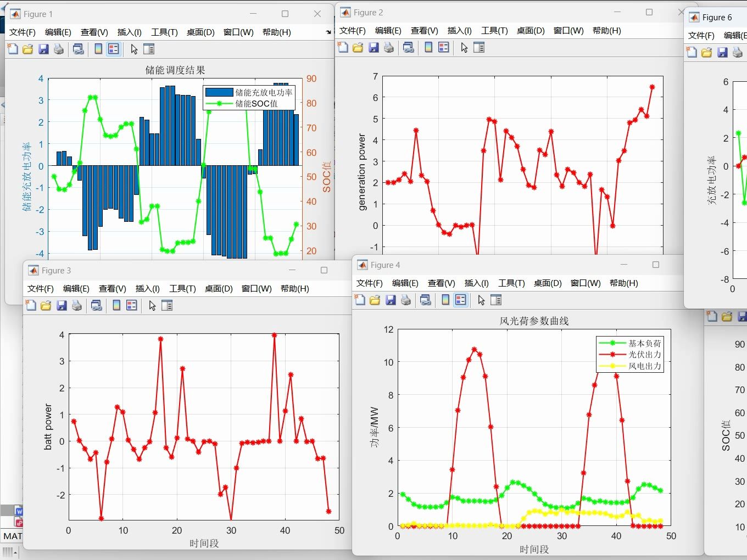Save Figure 4 using the floppy disk icon
Viewport: 747px width, 560px height.
[391, 300]
